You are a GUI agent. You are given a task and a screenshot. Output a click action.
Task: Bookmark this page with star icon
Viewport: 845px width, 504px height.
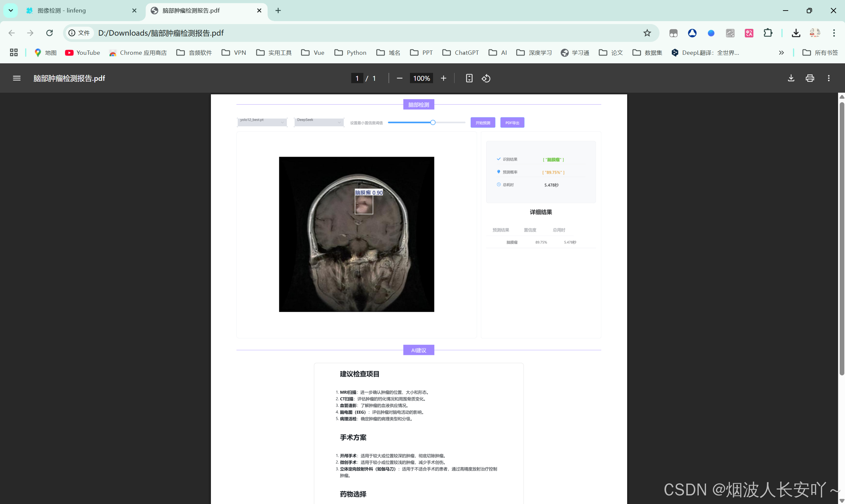[x=647, y=33]
